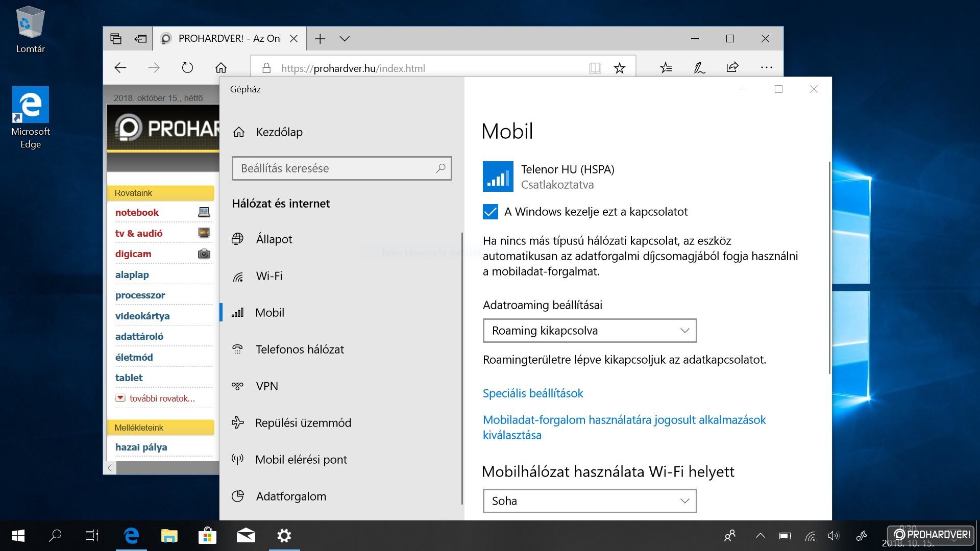
Task: Click the battery tray icon
Action: click(x=785, y=536)
